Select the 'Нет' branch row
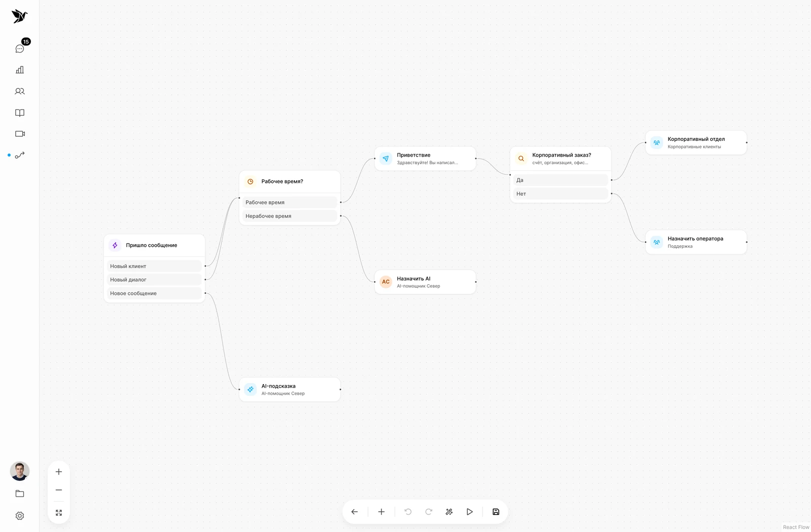The image size is (811, 532). (x=561, y=194)
